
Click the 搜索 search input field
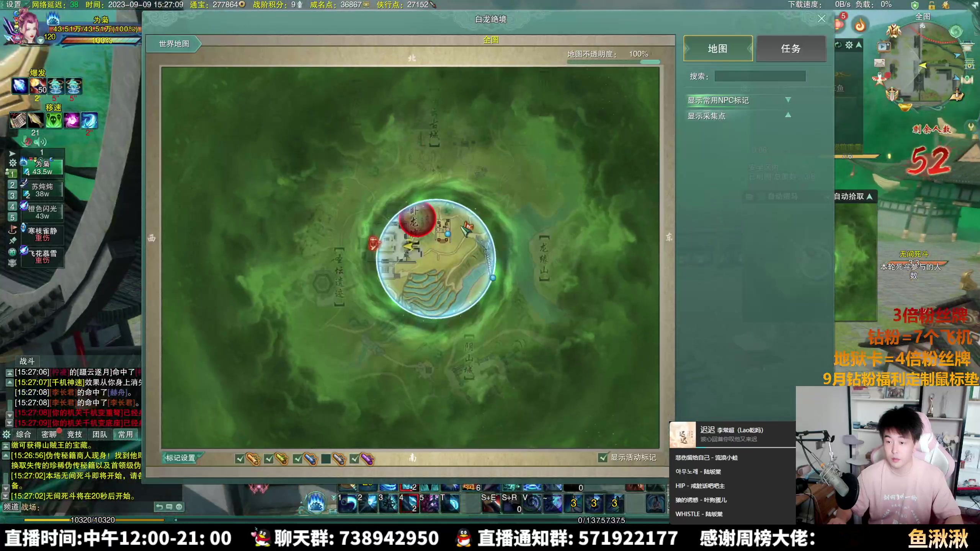click(x=760, y=76)
